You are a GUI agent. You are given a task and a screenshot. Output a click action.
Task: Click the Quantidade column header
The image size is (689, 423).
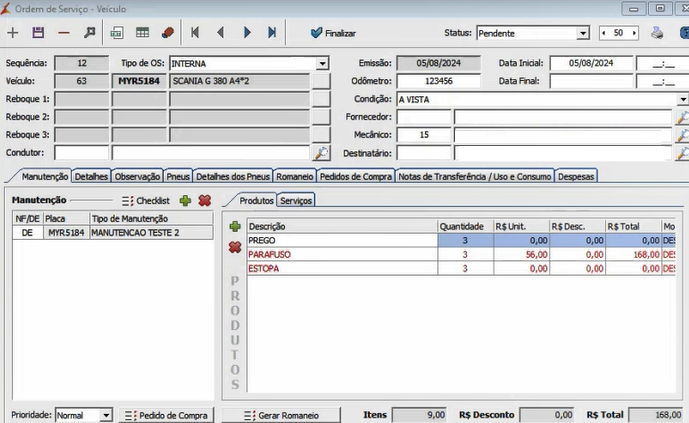(x=466, y=227)
